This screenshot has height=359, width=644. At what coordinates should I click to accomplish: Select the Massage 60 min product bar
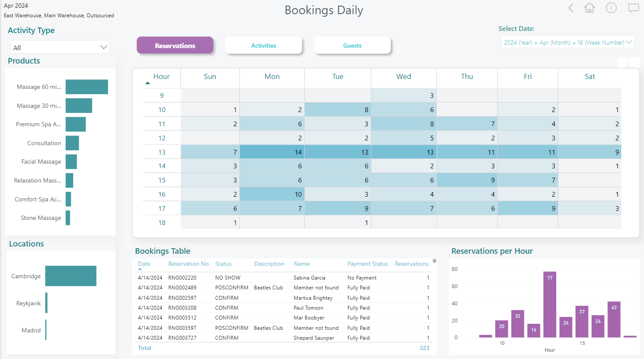coord(87,87)
